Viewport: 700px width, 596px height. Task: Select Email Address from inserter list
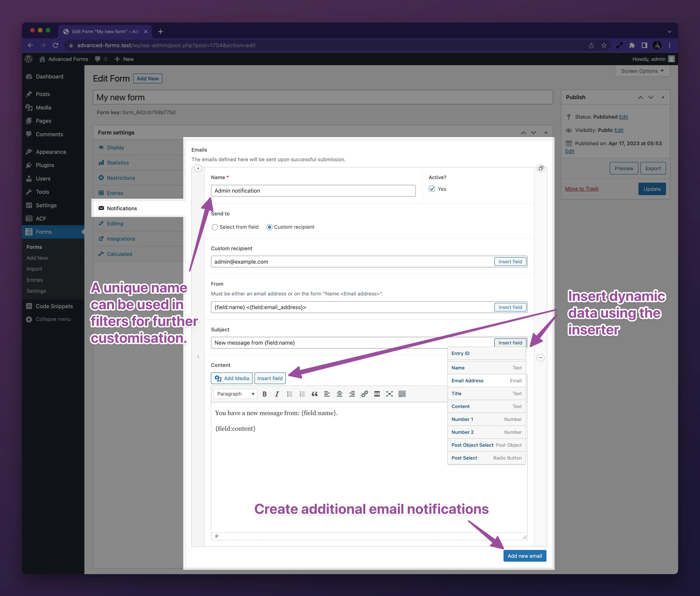(487, 380)
